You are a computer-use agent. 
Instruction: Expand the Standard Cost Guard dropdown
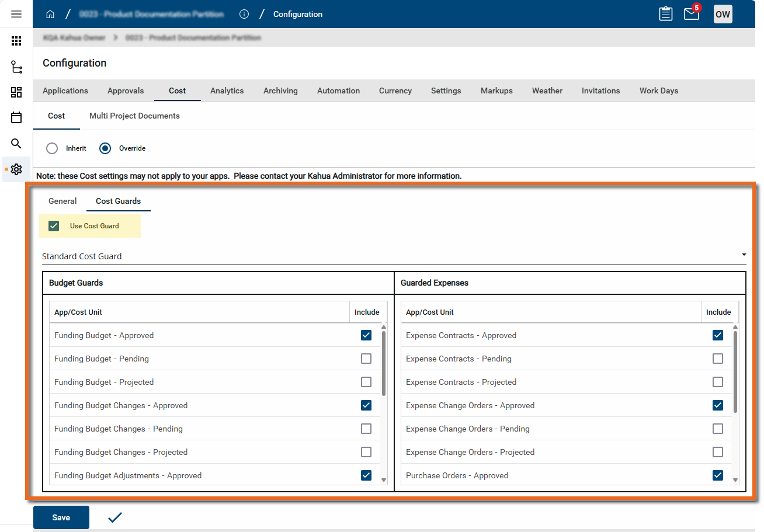(x=744, y=255)
